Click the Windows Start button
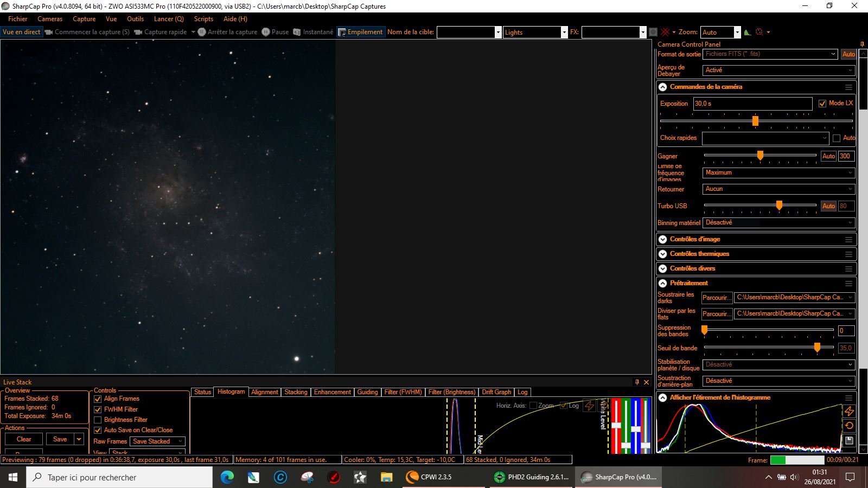868x488 pixels. click(x=13, y=477)
